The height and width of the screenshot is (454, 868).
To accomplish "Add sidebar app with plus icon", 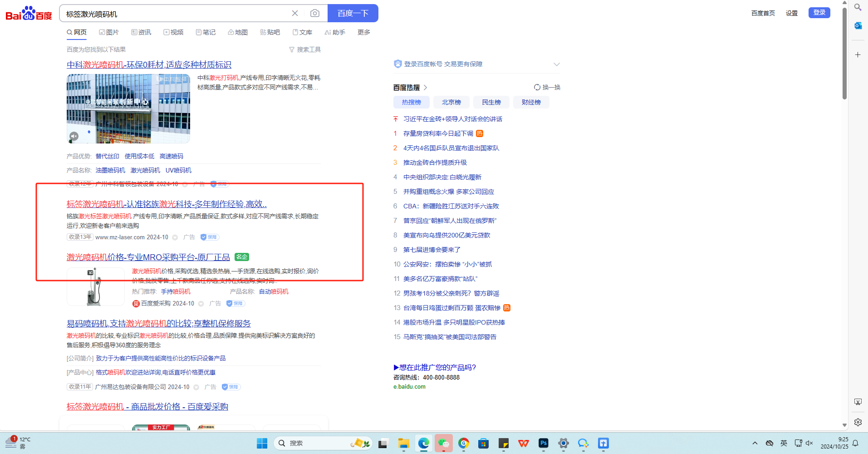I will [x=858, y=55].
